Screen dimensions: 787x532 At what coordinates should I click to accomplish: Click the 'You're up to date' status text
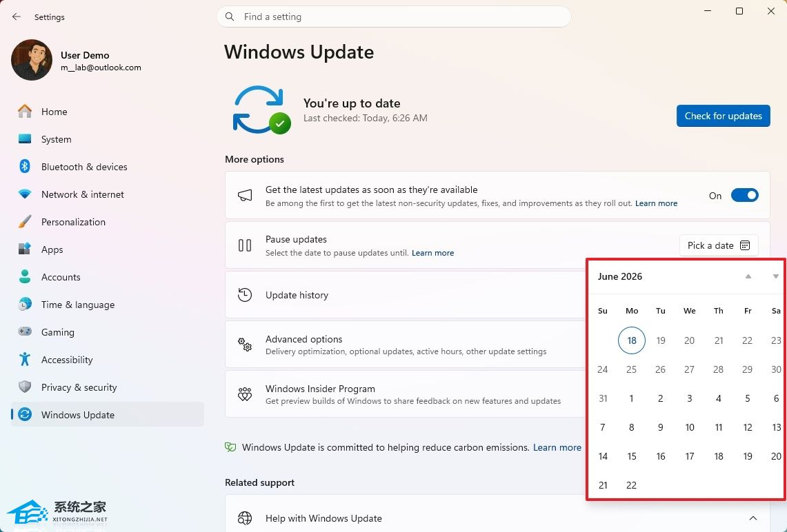[352, 103]
